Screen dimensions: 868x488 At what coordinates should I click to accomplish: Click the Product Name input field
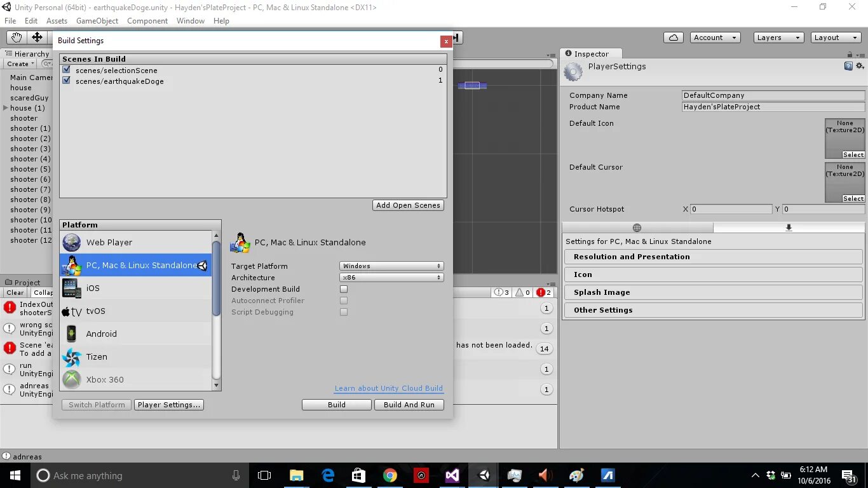773,107
